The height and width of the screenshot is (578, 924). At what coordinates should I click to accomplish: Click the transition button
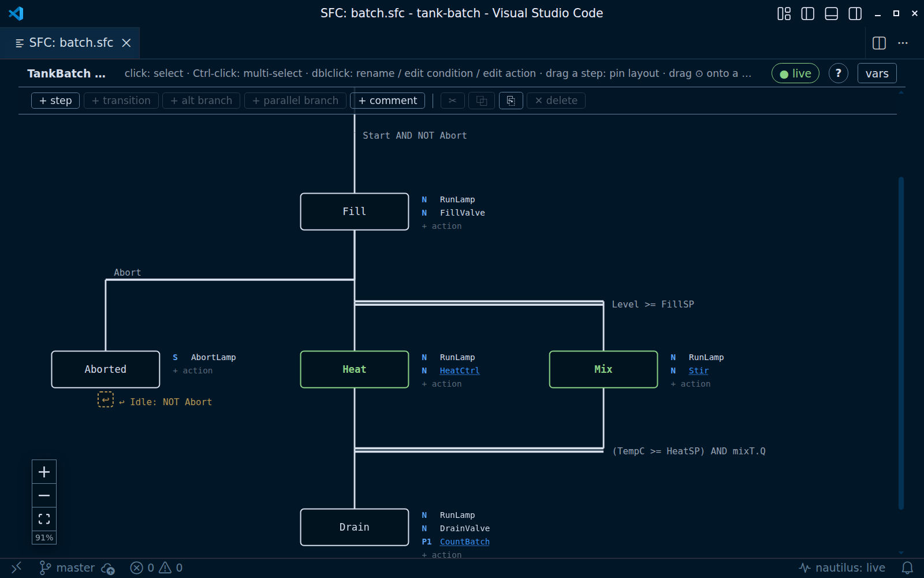pyautogui.click(x=121, y=101)
